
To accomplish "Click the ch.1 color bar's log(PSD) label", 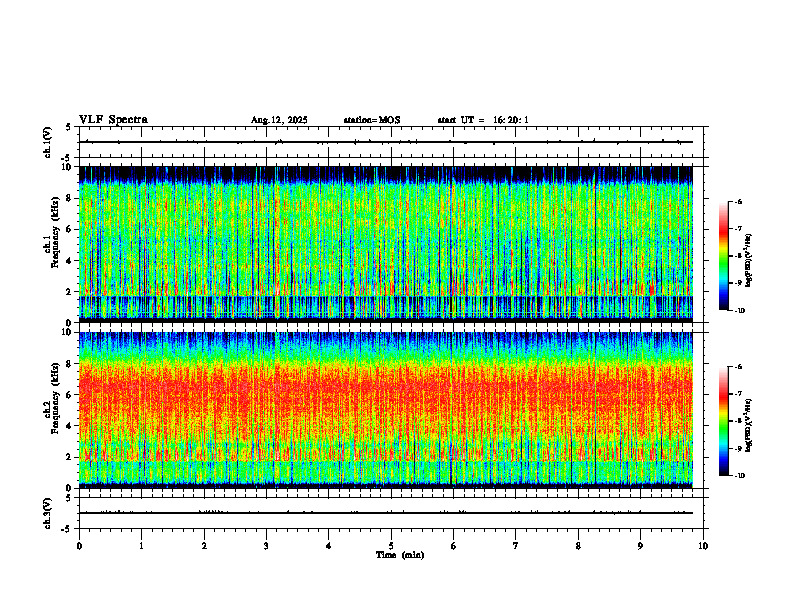I will 748,261.
